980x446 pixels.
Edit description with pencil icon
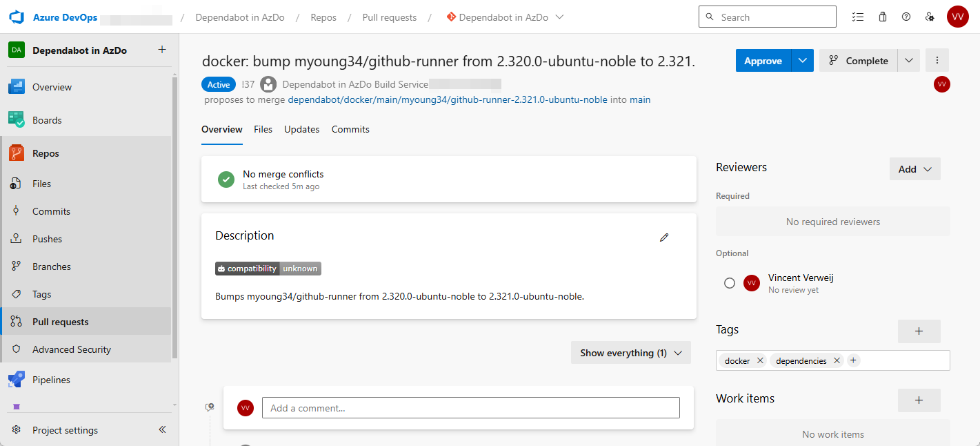(x=664, y=237)
